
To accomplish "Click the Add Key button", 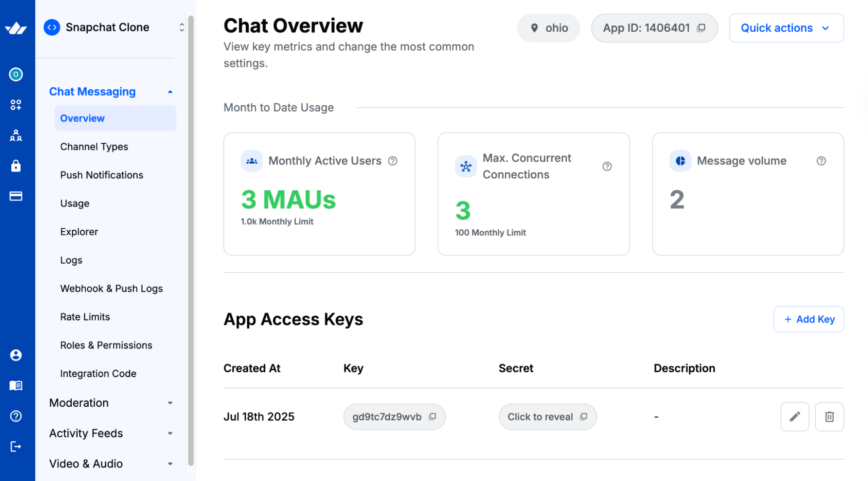I will click(808, 320).
